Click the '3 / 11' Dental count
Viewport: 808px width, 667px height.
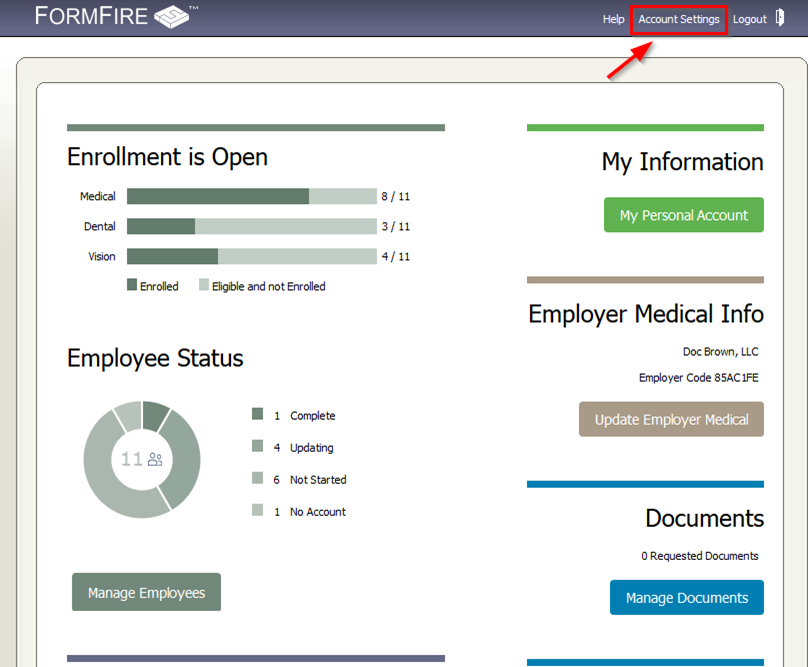point(395,226)
